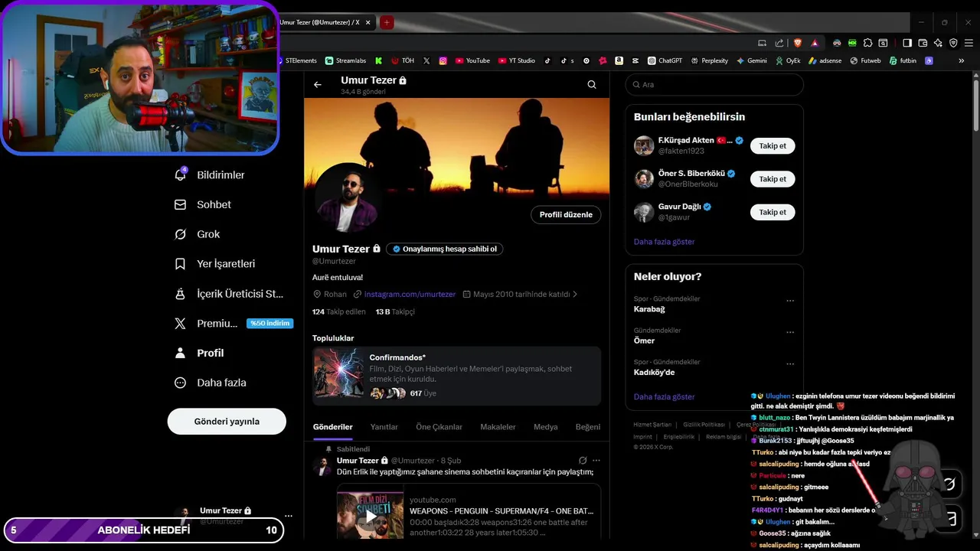Open the three-dot menu on the pinned post
The width and height of the screenshot is (980, 551).
click(596, 461)
